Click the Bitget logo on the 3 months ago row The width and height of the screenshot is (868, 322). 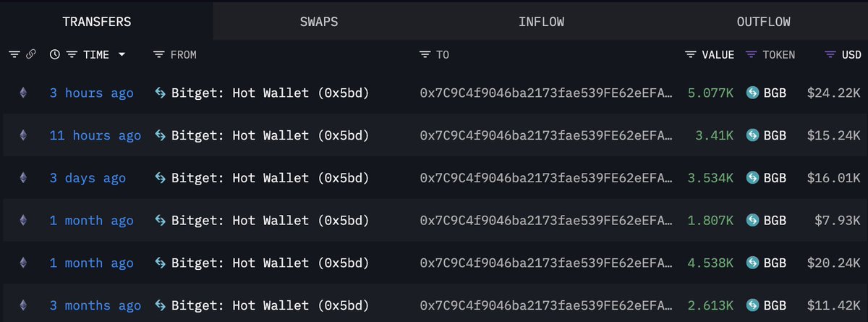(x=161, y=306)
